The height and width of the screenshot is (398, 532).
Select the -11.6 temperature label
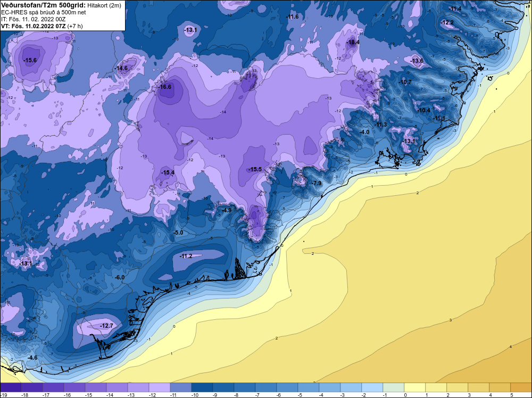(x=292, y=16)
